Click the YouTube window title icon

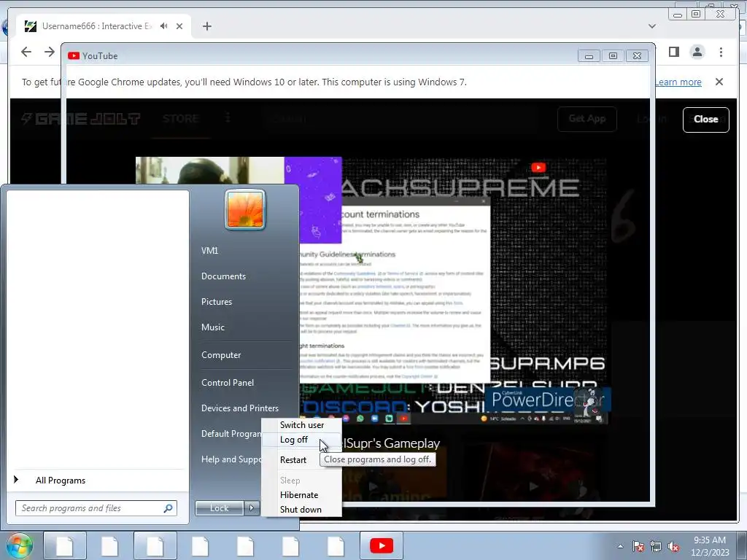74,55
